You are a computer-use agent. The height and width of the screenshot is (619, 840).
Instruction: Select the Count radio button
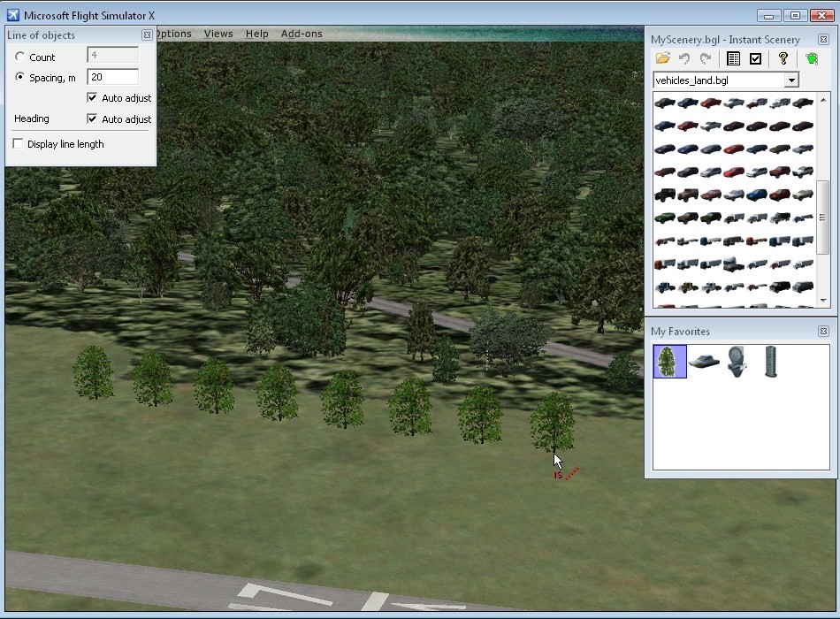tap(20, 57)
